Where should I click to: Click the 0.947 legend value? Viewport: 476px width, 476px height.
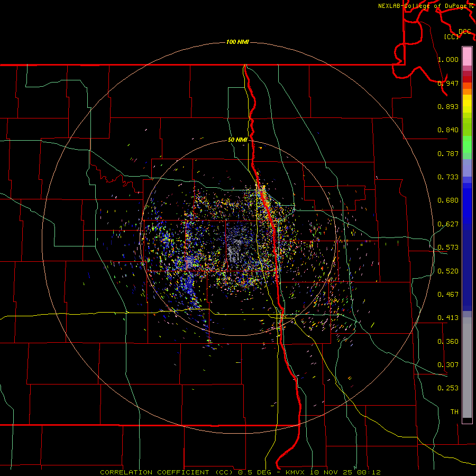448,83
